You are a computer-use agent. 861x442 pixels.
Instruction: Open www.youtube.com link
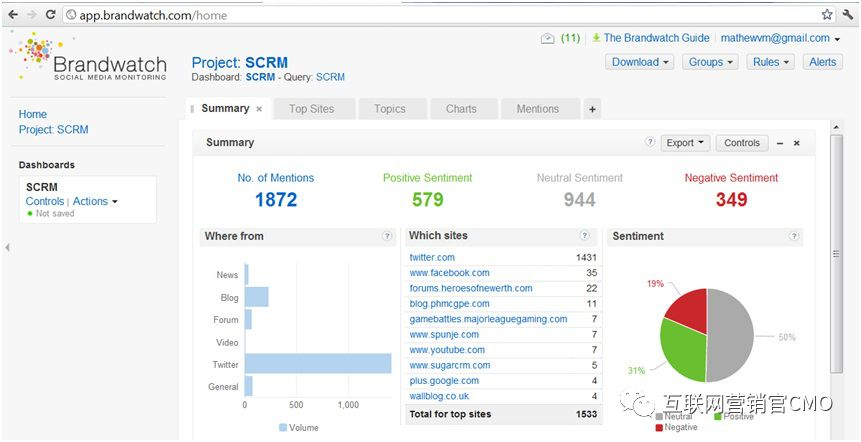447,349
